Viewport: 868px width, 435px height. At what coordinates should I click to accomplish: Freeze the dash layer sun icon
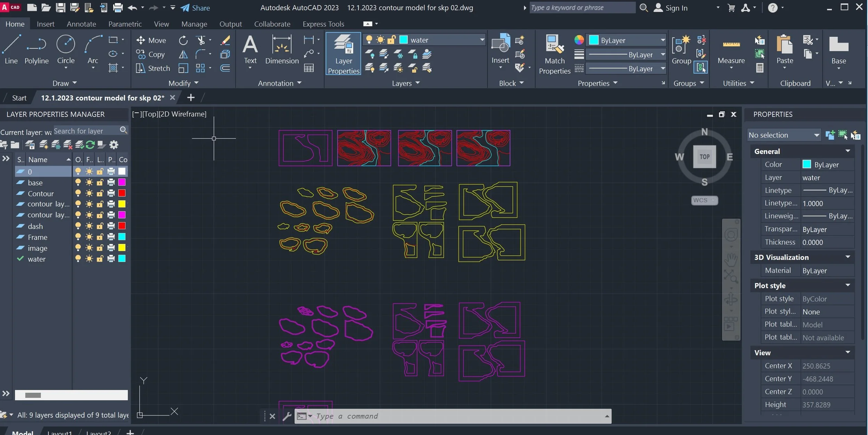(89, 226)
